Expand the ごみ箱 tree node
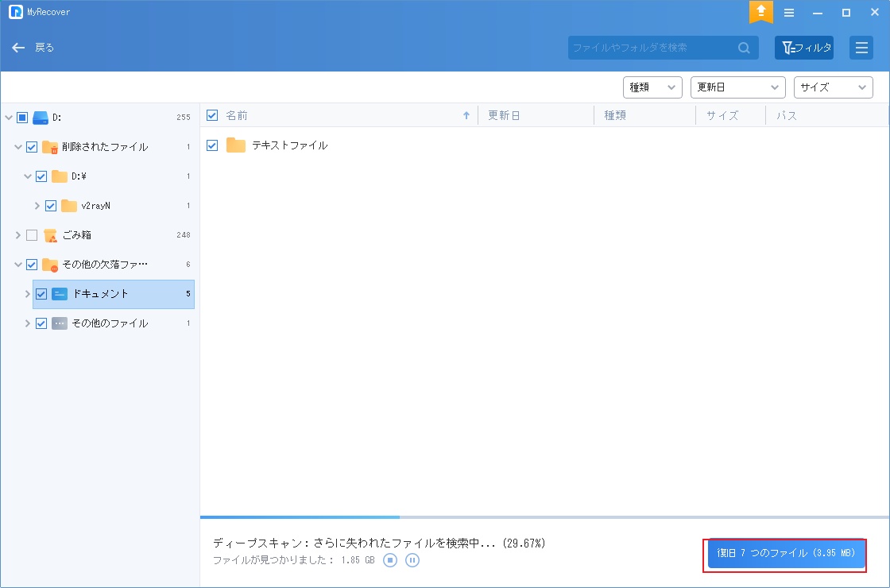Viewport: 890px width, 588px height. pyautogui.click(x=17, y=235)
